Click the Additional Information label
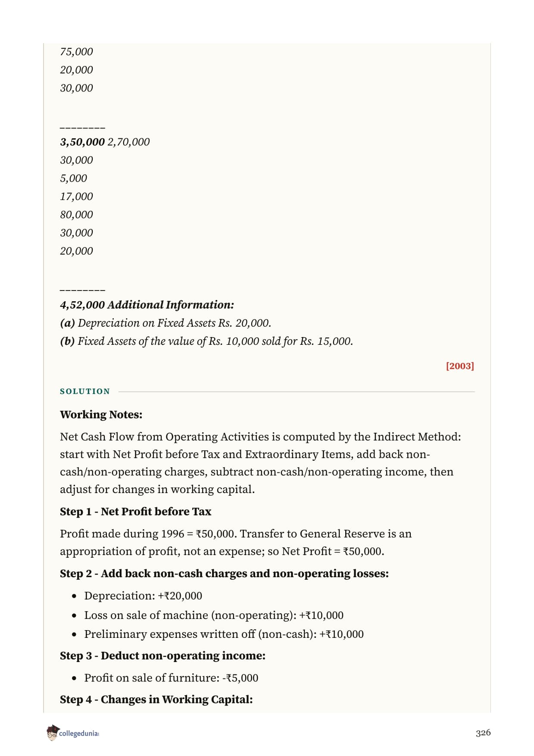534x756 pixels. [171, 305]
